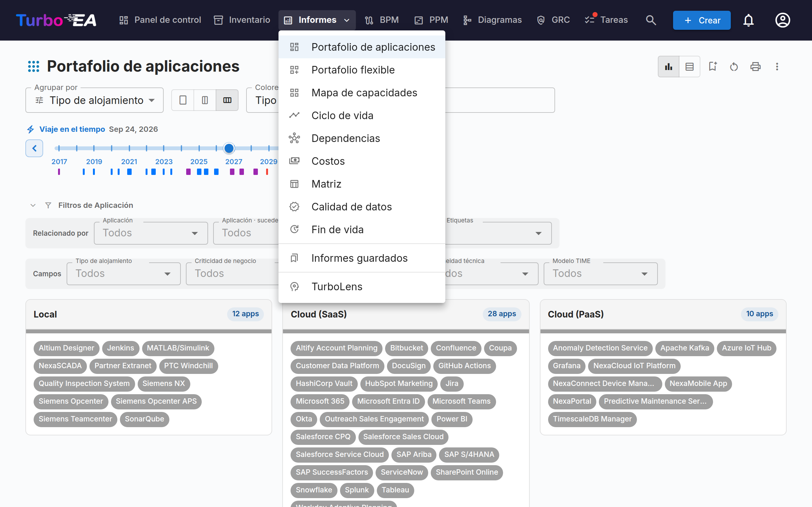Print the report using printer icon
This screenshot has height=507, width=812.
click(755, 67)
